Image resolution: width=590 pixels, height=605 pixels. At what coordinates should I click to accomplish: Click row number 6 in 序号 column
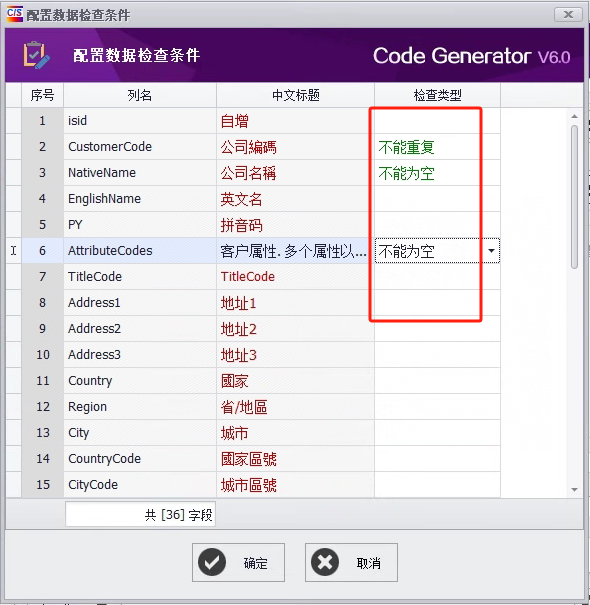[x=42, y=251]
